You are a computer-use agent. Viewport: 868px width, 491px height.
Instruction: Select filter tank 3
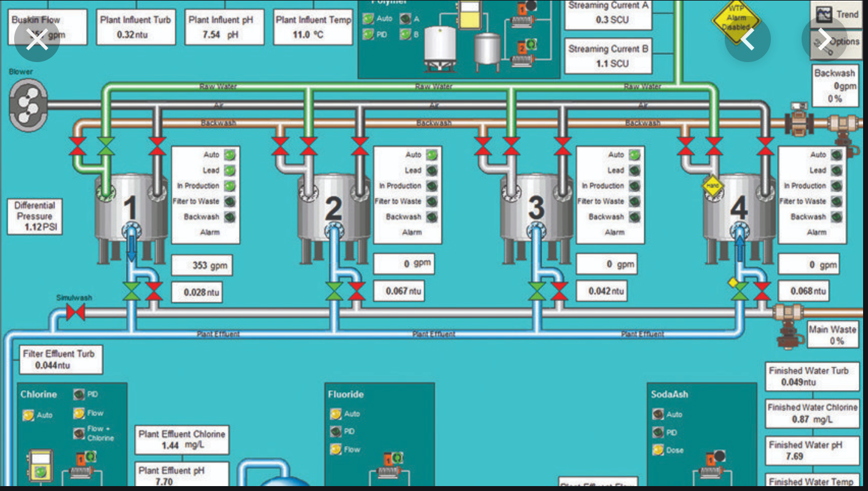tap(535, 208)
